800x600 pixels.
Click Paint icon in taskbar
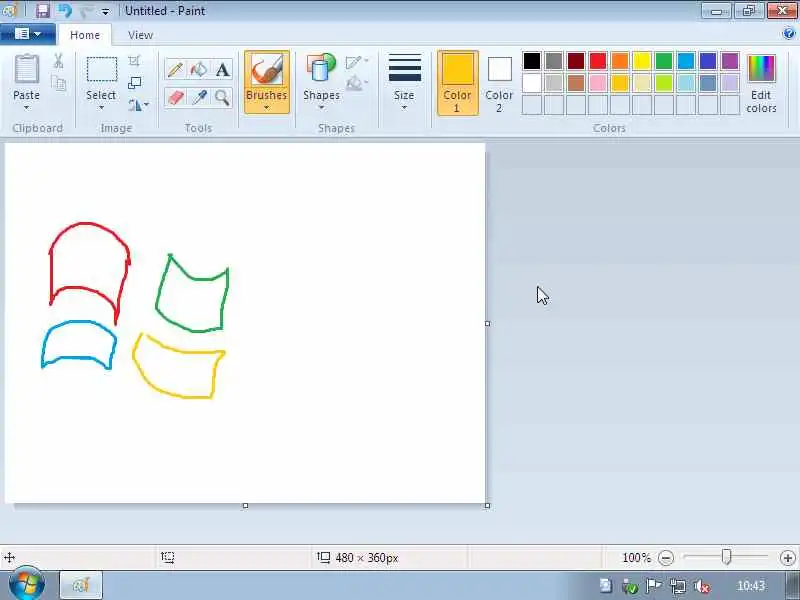pos(81,585)
